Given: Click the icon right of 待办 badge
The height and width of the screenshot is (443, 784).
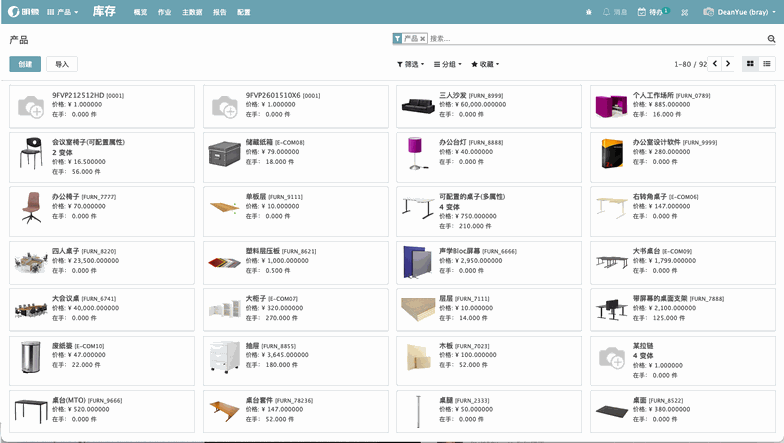Looking at the screenshot, I should coord(684,12).
